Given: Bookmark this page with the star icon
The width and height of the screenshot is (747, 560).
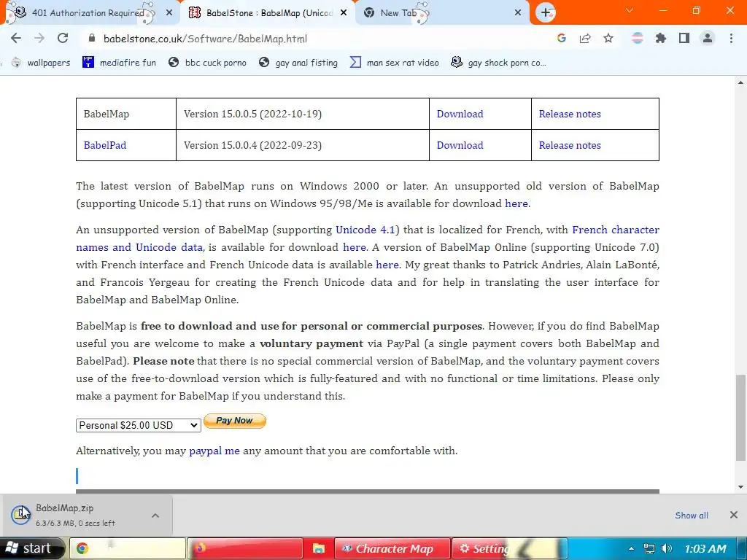Looking at the screenshot, I should [608, 39].
